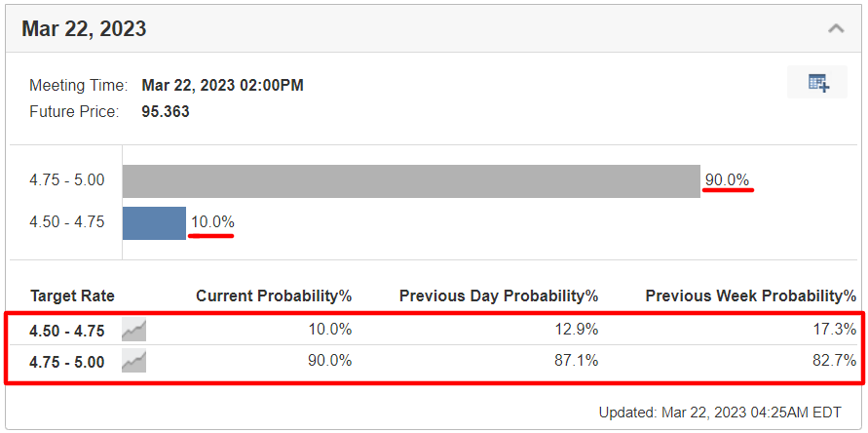Click the Mar 22, 2023 panel header
The image size is (868, 433).
click(434, 29)
